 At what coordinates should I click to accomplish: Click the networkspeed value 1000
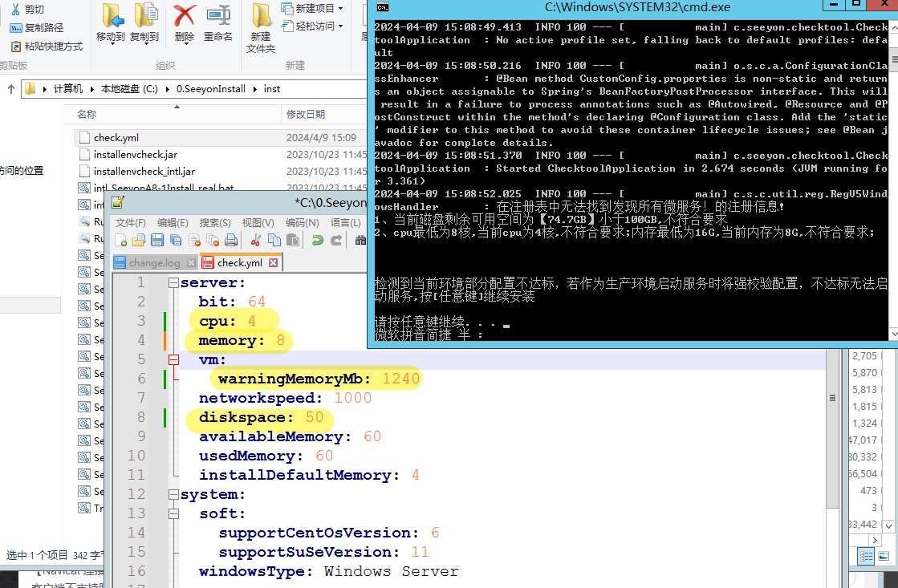(353, 398)
